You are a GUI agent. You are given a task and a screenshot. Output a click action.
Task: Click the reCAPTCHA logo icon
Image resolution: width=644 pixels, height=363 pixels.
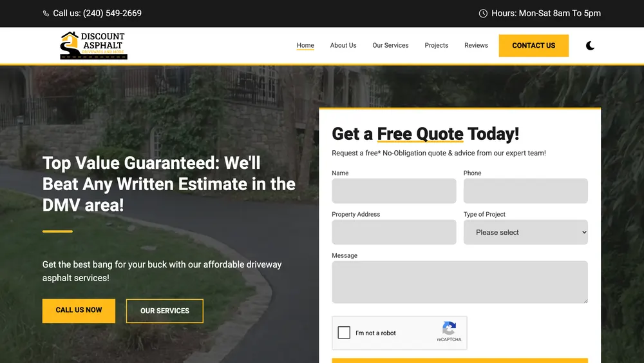449,328
